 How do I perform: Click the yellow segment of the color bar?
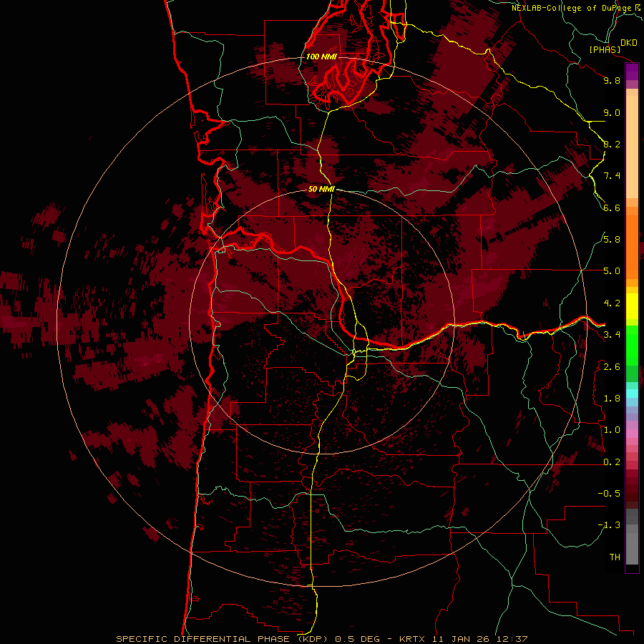pos(632,306)
